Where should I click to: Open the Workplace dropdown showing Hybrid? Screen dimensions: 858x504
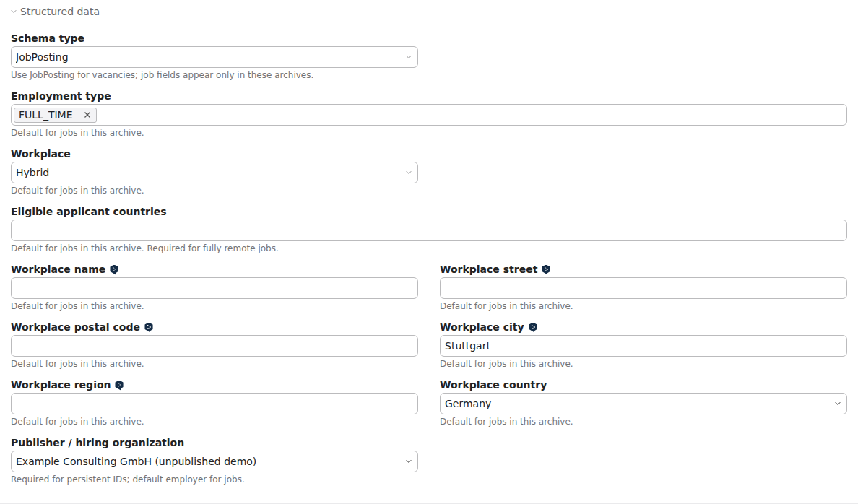pyautogui.click(x=214, y=173)
